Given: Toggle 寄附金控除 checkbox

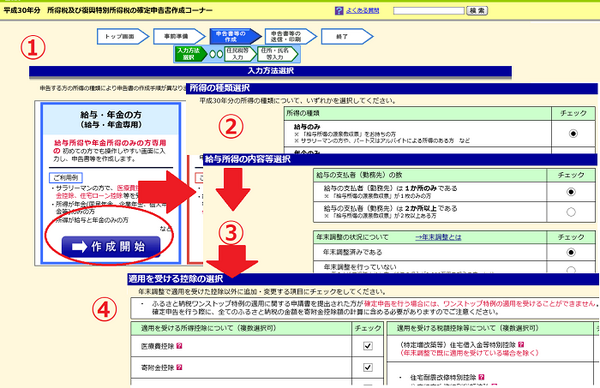Looking at the screenshot, I should click(x=368, y=367).
